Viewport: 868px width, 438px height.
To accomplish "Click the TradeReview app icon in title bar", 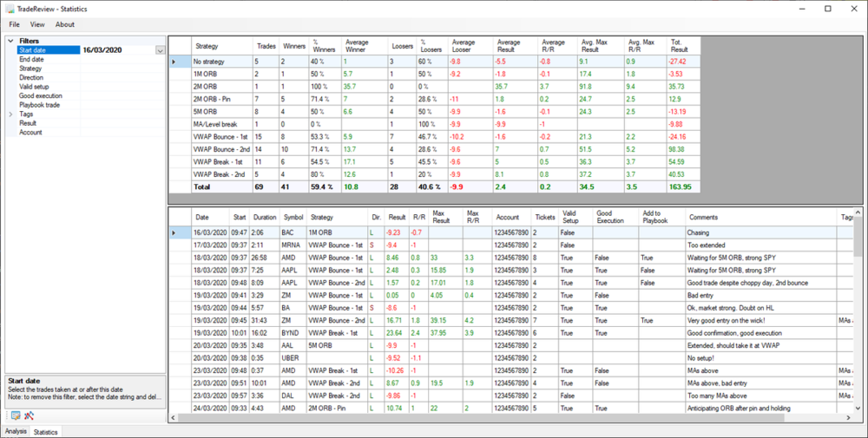I will (9, 8).
